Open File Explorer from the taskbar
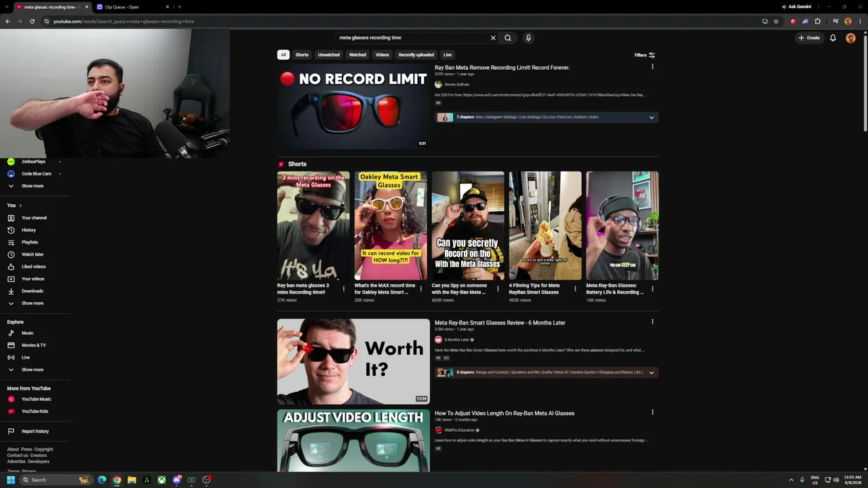Image resolution: width=868 pixels, height=488 pixels. tap(132, 480)
